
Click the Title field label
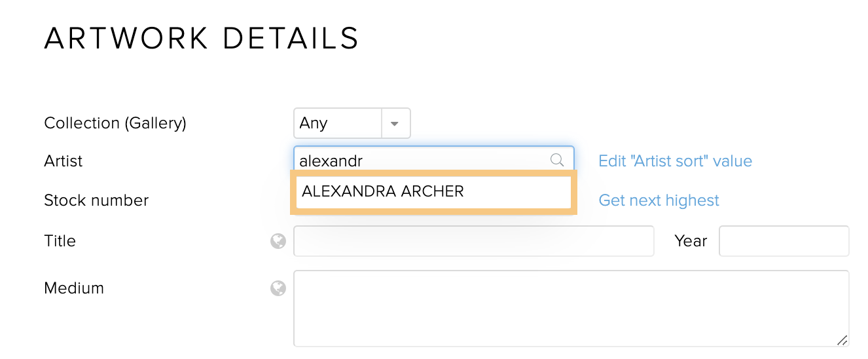point(60,241)
